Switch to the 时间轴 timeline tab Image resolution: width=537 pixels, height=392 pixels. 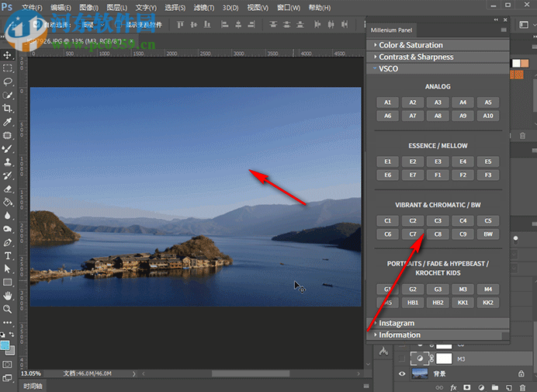click(33, 386)
